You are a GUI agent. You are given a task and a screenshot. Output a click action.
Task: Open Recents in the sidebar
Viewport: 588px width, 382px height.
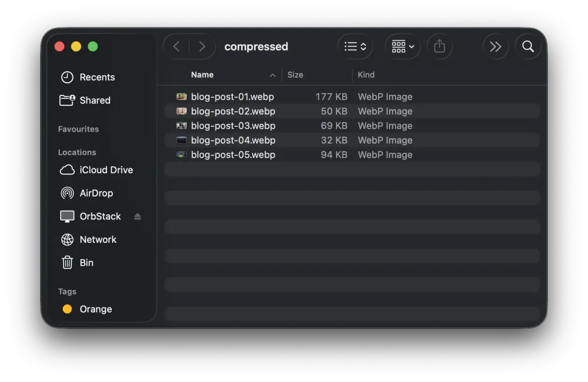pyautogui.click(x=97, y=77)
